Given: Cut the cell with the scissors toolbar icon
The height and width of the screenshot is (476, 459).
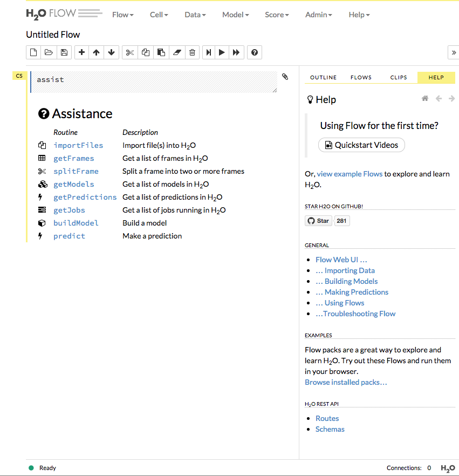Looking at the screenshot, I should click(130, 52).
